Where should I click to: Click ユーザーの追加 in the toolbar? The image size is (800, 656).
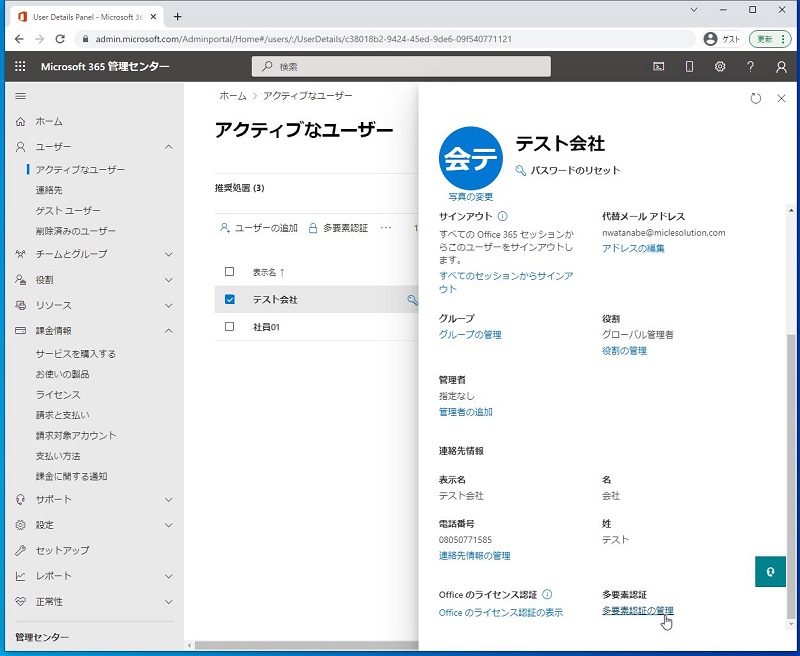259,228
